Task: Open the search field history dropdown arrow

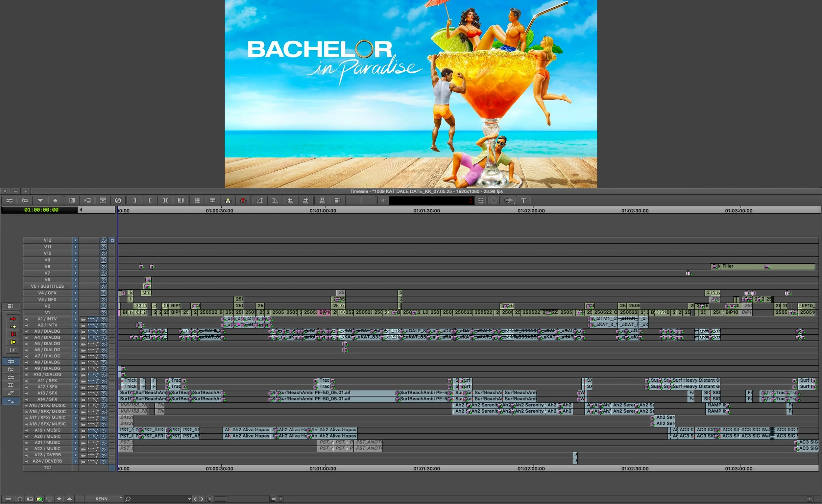Action: pos(189,499)
